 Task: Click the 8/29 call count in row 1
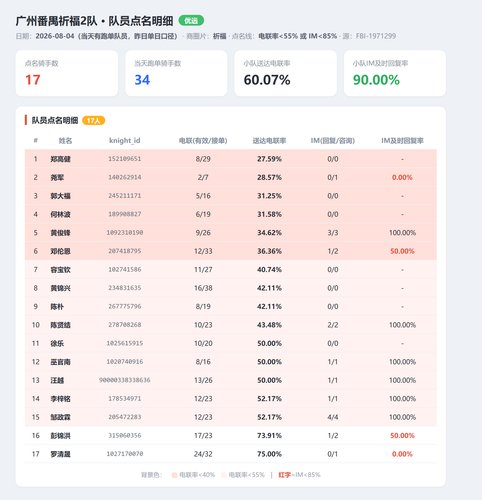[x=203, y=159]
